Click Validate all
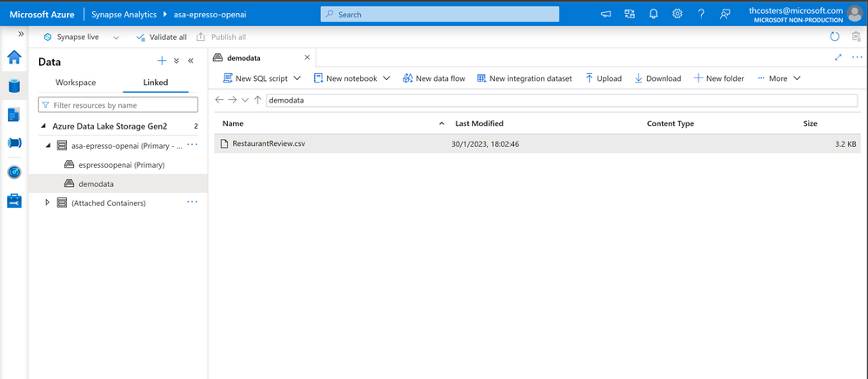 coord(161,37)
